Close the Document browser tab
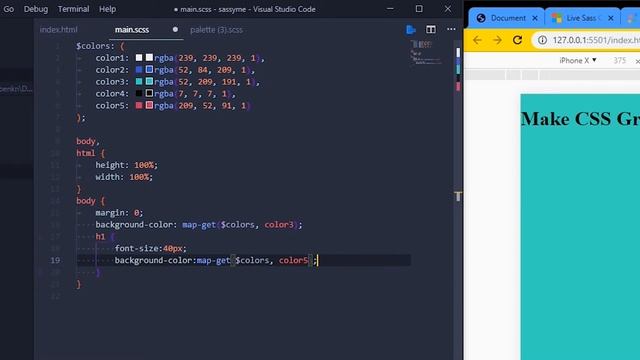 [535, 18]
